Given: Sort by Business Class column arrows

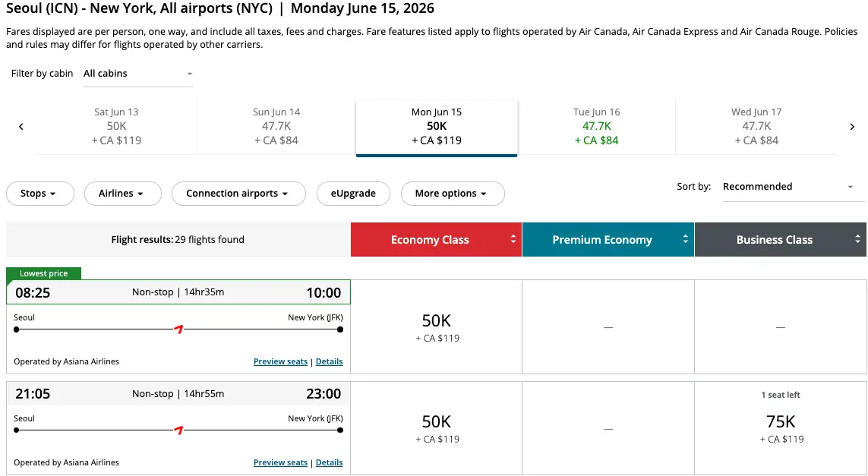Looking at the screenshot, I should pyautogui.click(x=857, y=239).
